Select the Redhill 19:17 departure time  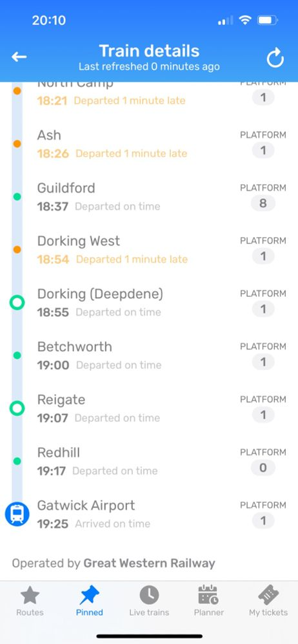(x=52, y=471)
